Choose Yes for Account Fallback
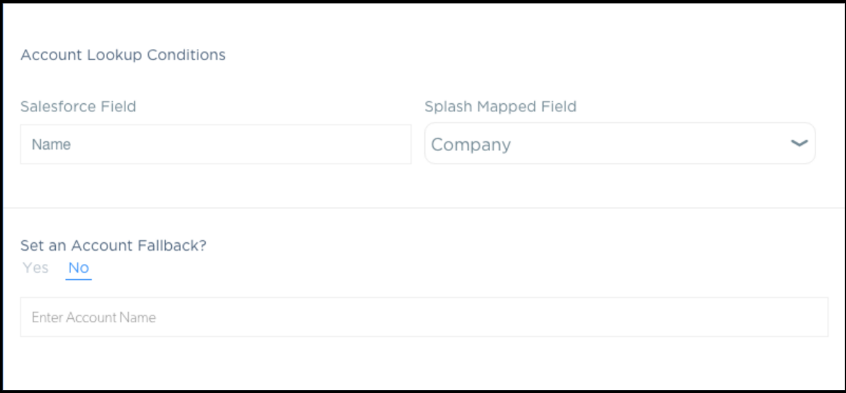This screenshot has width=846, height=393. (x=36, y=268)
